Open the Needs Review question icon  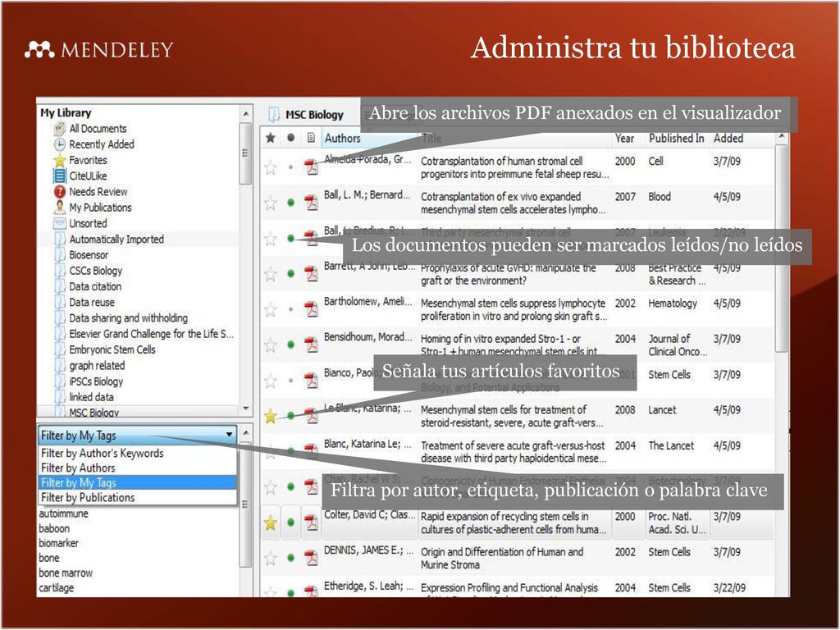coord(59,191)
